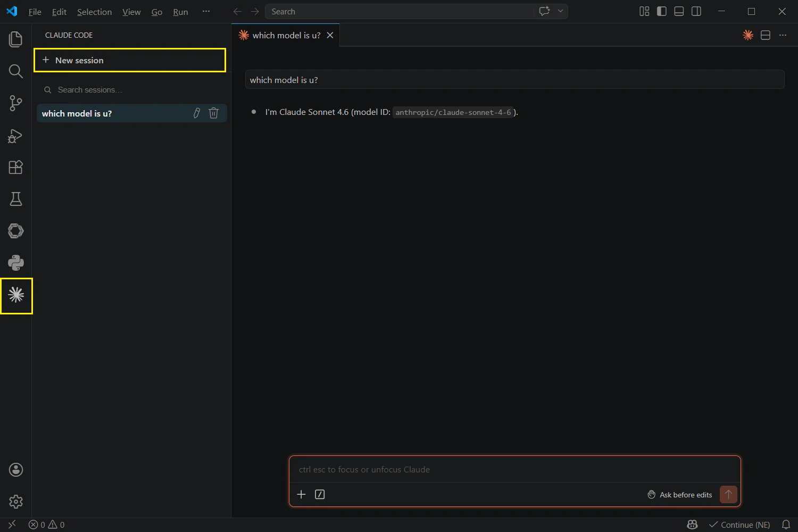Open the Manage gear icon
The image size is (798, 532).
(x=16, y=502)
